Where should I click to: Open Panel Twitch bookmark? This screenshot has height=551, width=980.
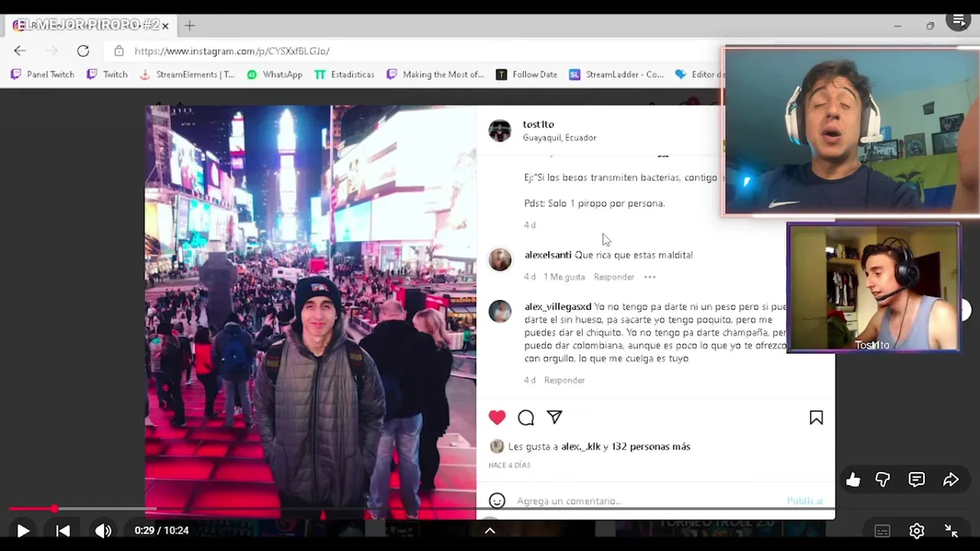tap(43, 74)
